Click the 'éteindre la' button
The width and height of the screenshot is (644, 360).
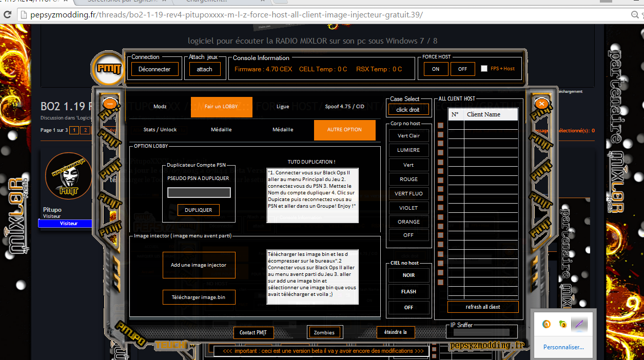pos(395,332)
